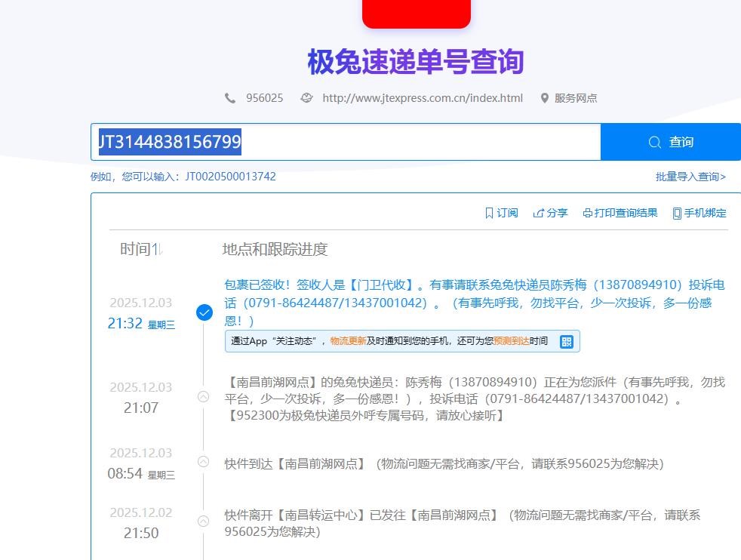Click the website icon before the jtexpress URL

coord(306,98)
